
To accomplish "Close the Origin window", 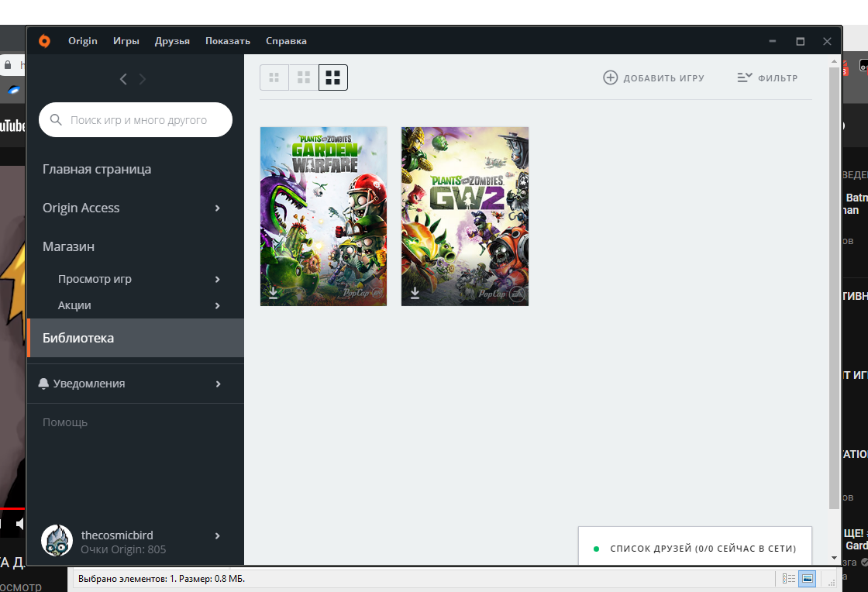I will 827,41.
